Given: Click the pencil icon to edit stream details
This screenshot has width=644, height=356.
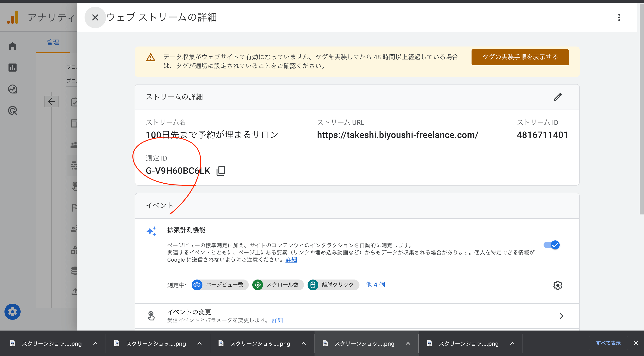Looking at the screenshot, I should tap(557, 97).
